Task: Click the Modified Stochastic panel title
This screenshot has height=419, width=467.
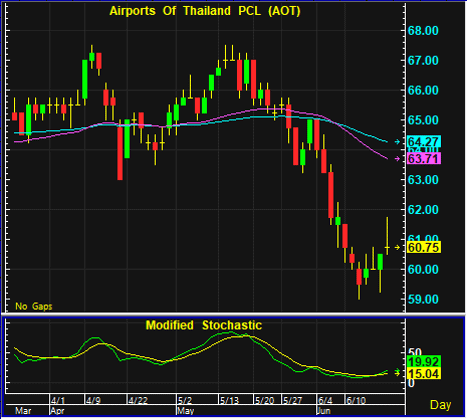Action: 204,325
